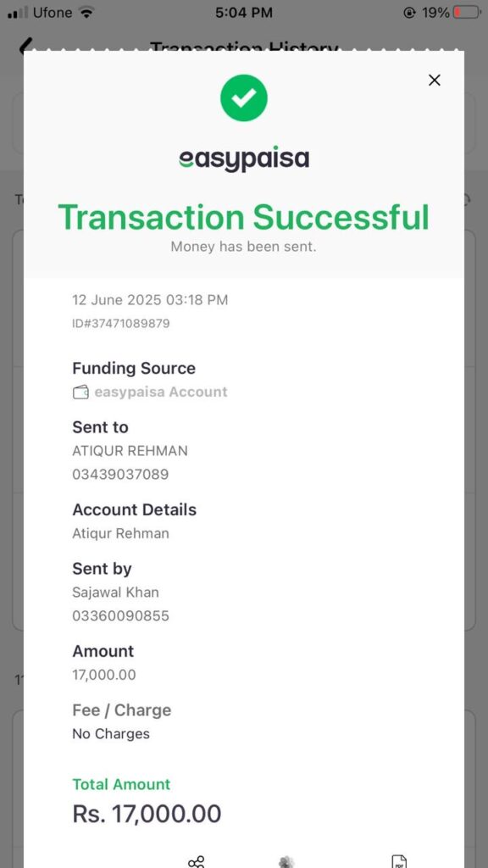
Task: Tap the easypaisa Account funding source
Action: (160, 392)
